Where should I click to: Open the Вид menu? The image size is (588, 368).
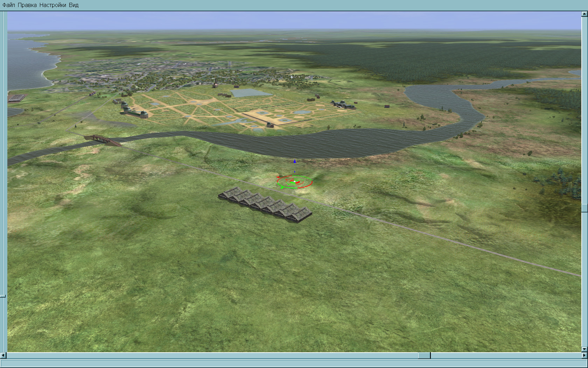[x=73, y=5]
